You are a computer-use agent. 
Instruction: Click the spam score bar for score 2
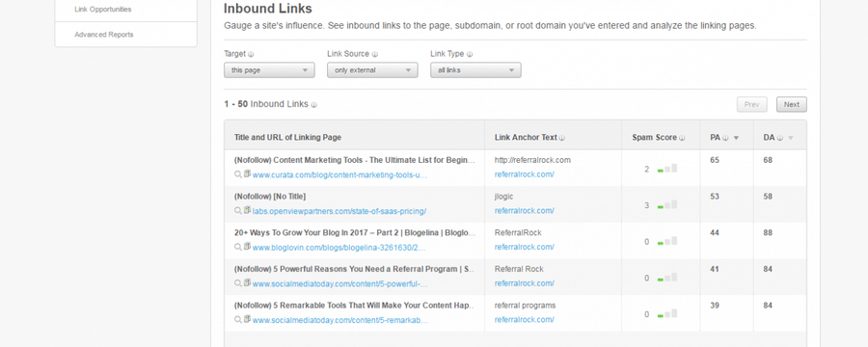pyautogui.click(x=667, y=169)
